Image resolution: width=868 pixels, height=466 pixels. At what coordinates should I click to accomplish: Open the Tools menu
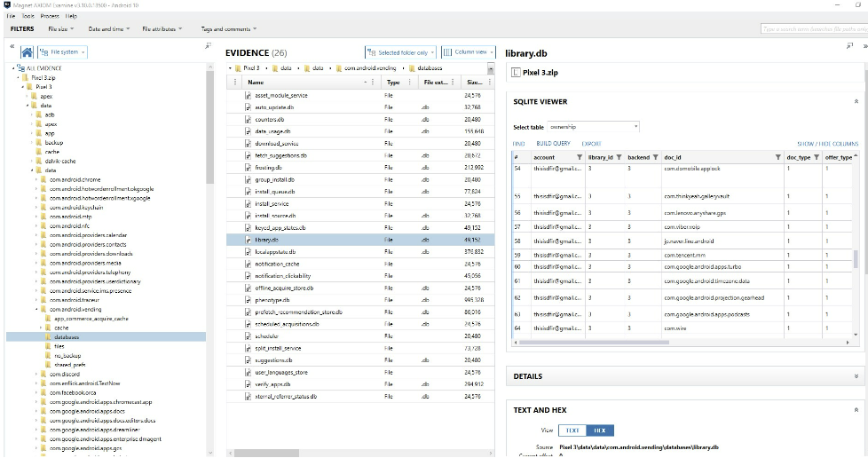point(28,16)
